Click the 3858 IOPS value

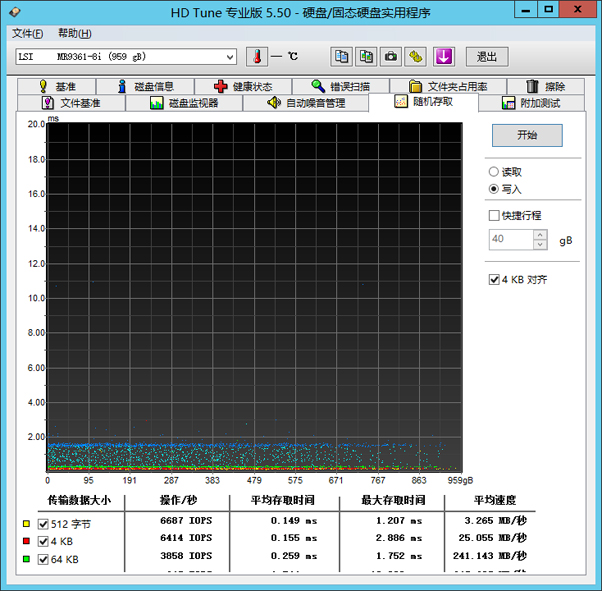[186, 556]
